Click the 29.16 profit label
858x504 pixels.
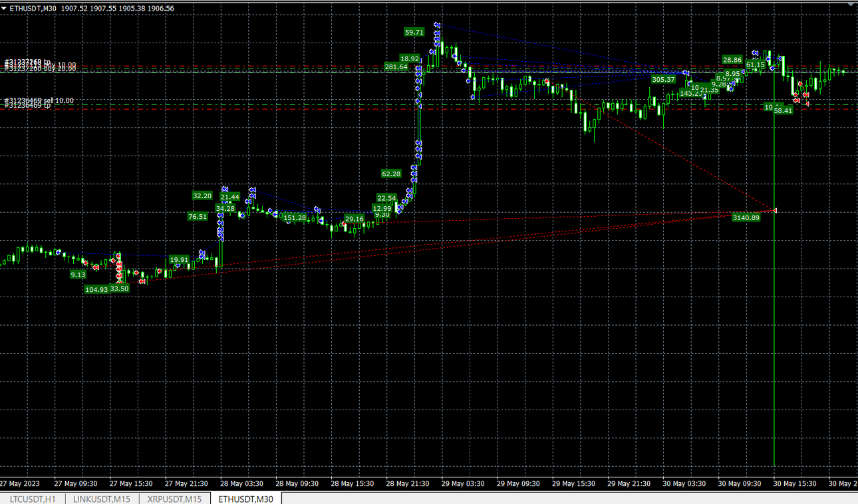[355, 219]
